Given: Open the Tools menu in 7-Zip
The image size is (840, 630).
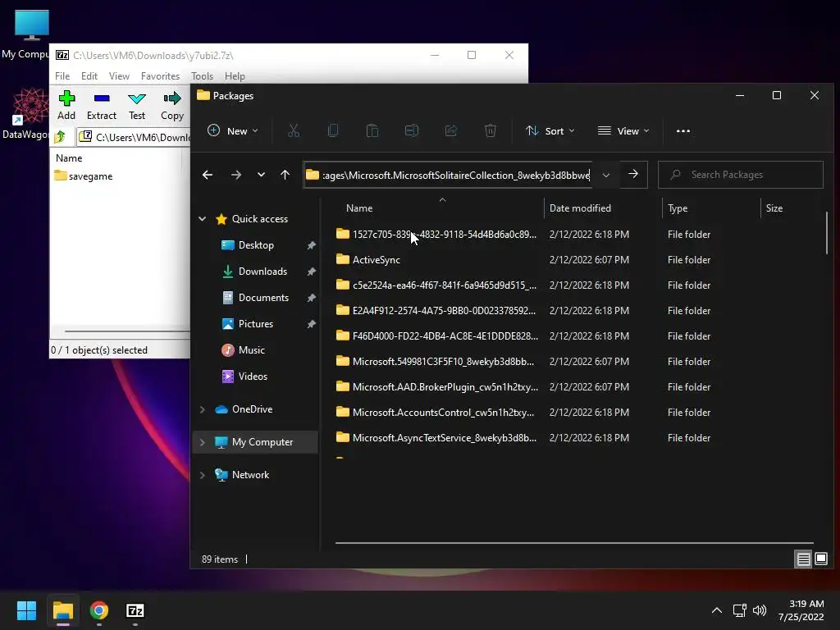Looking at the screenshot, I should click(202, 76).
